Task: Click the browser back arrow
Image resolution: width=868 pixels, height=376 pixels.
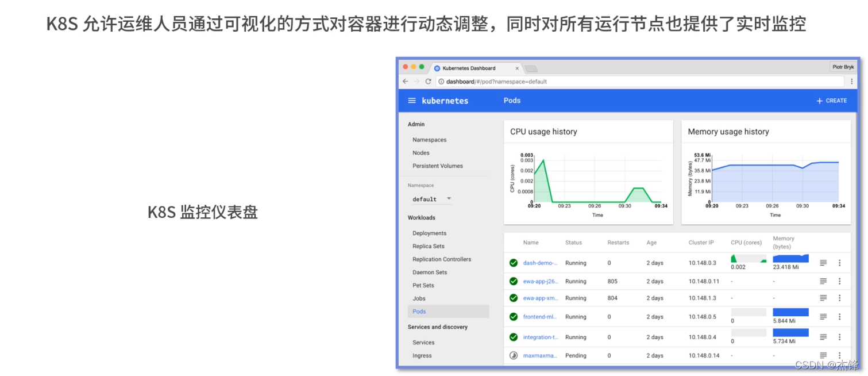Action: tap(406, 82)
